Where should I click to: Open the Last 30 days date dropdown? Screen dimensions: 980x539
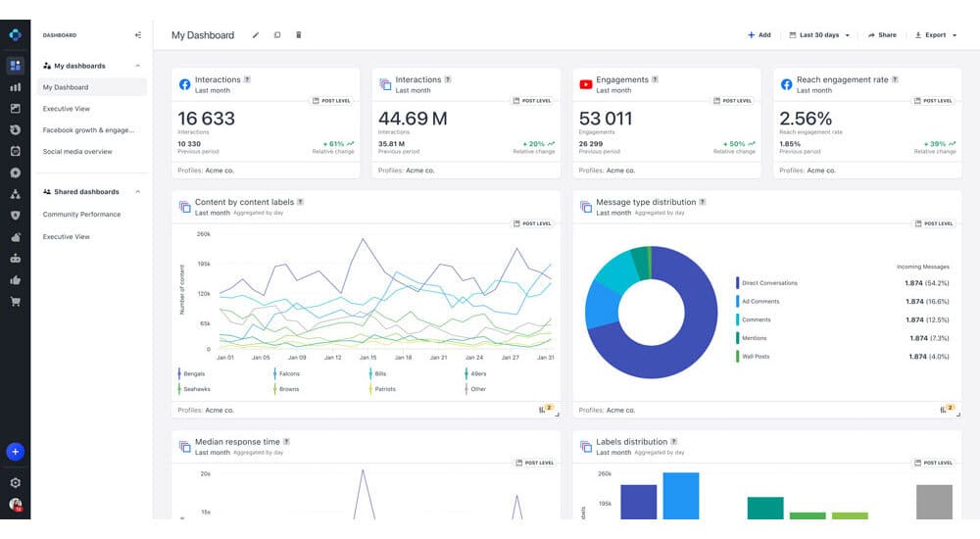point(819,35)
